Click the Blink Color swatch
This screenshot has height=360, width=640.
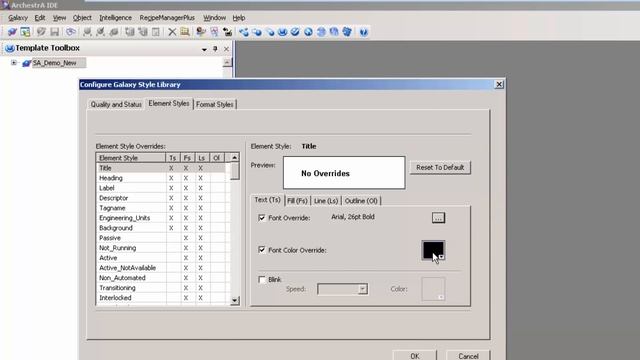(433, 289)
